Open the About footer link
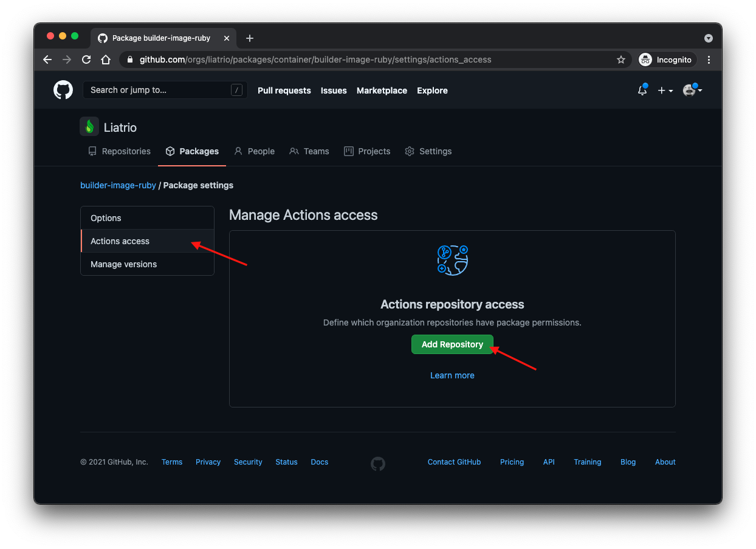Screen dimensions: 756x549 click(x=665, y=462)
